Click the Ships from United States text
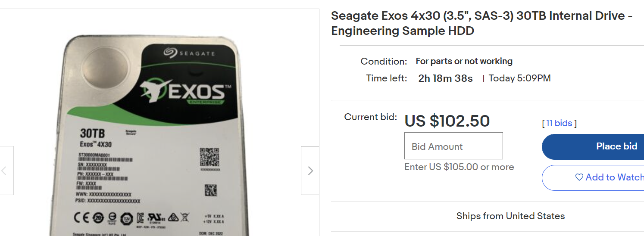Screen dimensions: 644x236 click(510, 216)
